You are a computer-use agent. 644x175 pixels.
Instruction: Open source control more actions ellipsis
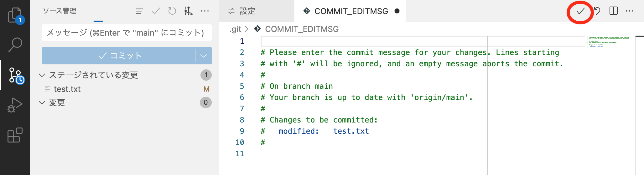[x=205, y=11]
